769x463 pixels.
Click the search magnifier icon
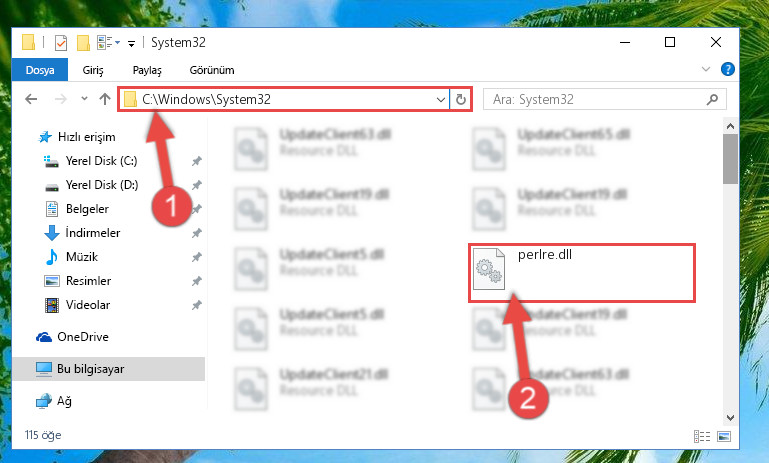(x=712, y=100)
